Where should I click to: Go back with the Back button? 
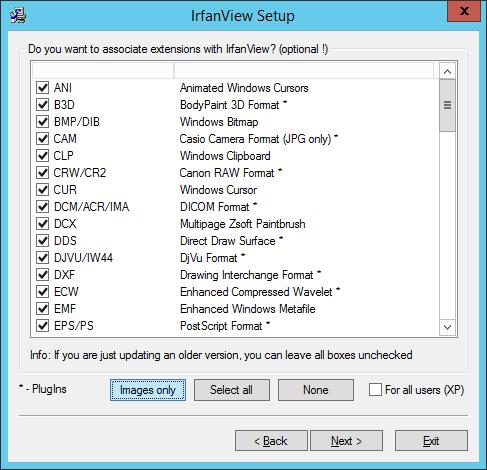point(271,441)
